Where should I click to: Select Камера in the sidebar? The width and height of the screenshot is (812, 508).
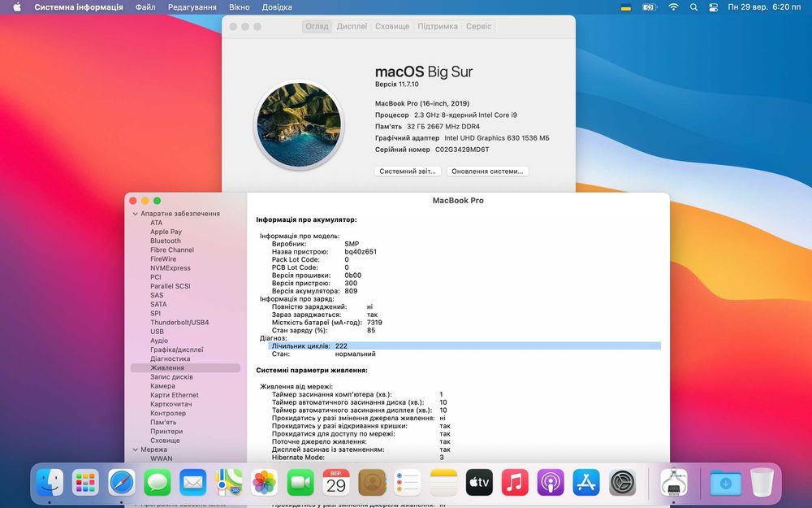[162, 386]
